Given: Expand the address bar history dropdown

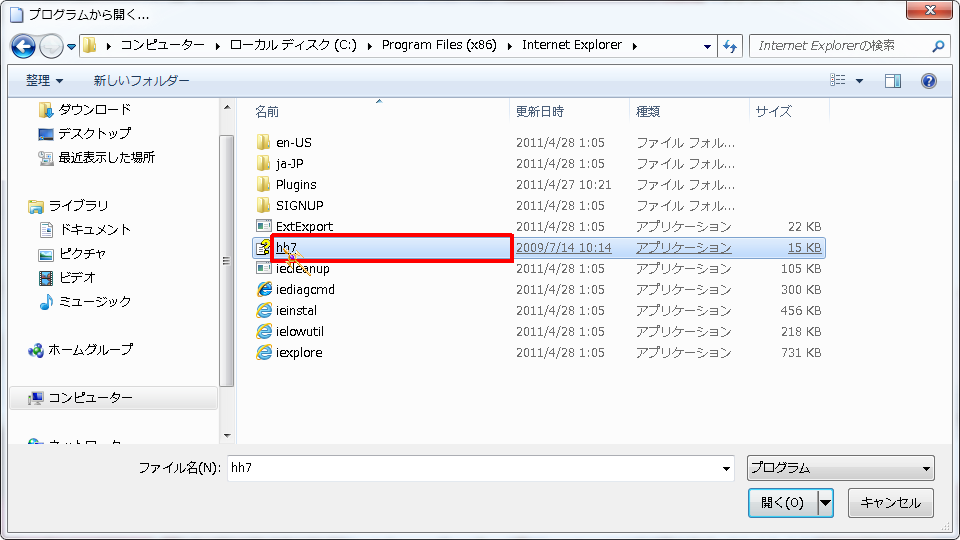Looking at the screenshot, I should click(x=707, y=46).
